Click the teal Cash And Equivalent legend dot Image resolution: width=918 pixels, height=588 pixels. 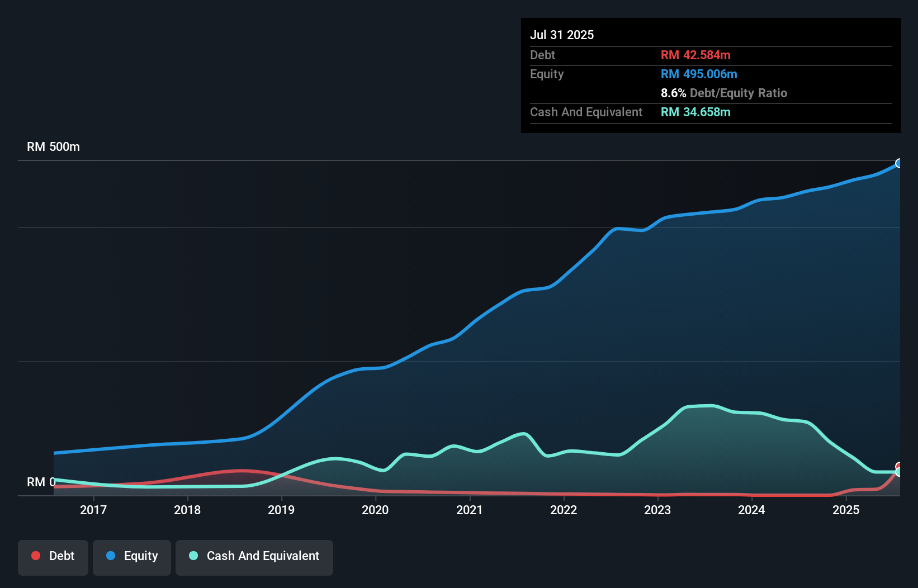tap(192, 556)
